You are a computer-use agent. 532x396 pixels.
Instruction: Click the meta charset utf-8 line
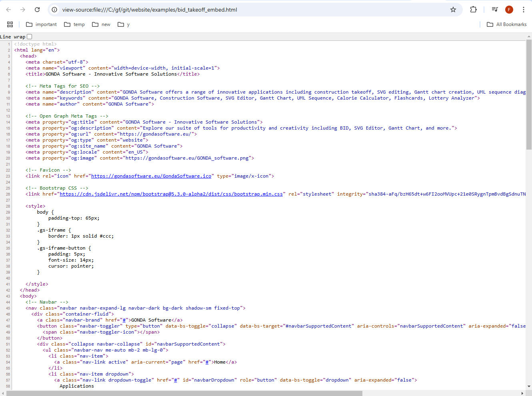[x=57, y=62]
